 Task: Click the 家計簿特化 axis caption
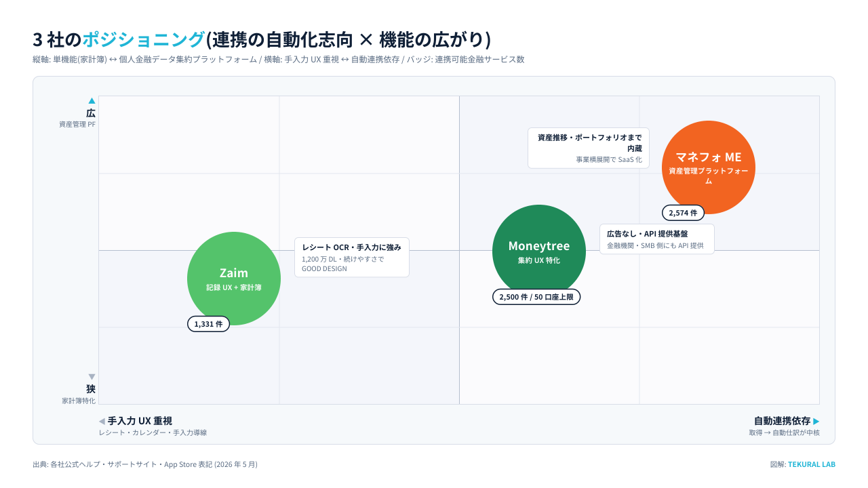click(79, 401)
